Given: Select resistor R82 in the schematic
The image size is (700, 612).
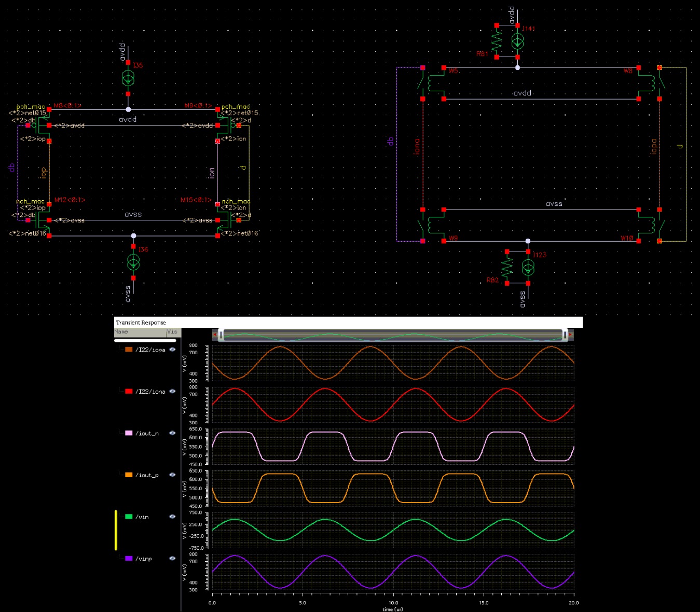Looking at the screenshot, I should tap(507, 268).
